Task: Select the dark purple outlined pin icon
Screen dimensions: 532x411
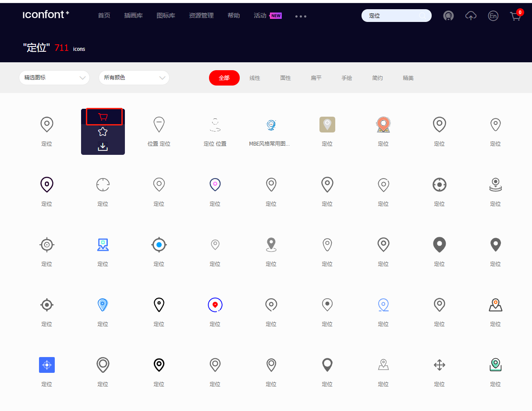Action: pyautogui.click(x=47, y=185)
